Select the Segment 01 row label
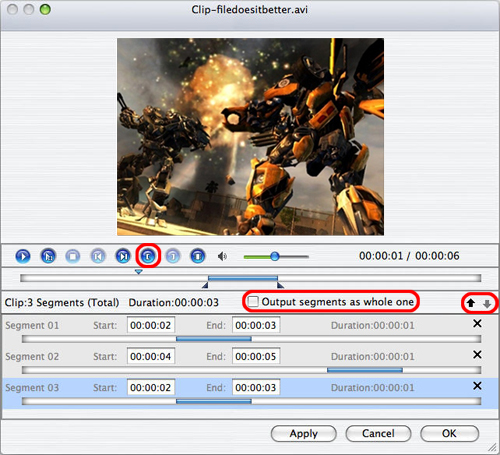This screenshot has height=455, width=500. click(x=32, y=325)
